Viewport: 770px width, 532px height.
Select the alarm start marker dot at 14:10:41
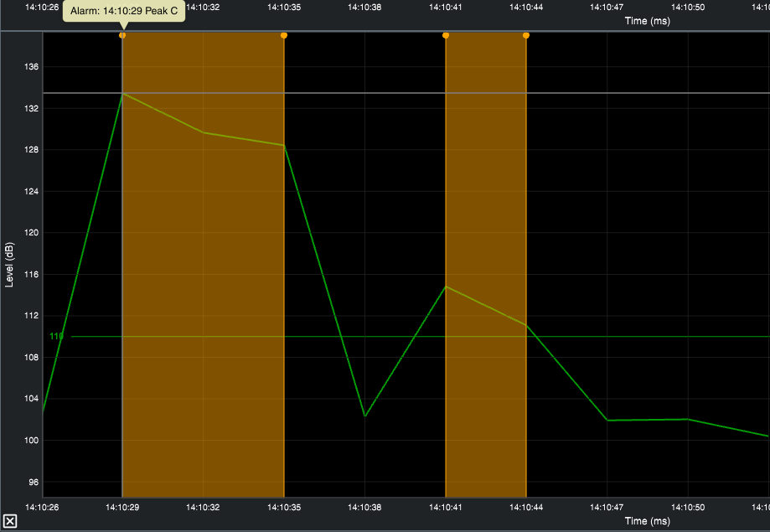[x=446, y=35]
